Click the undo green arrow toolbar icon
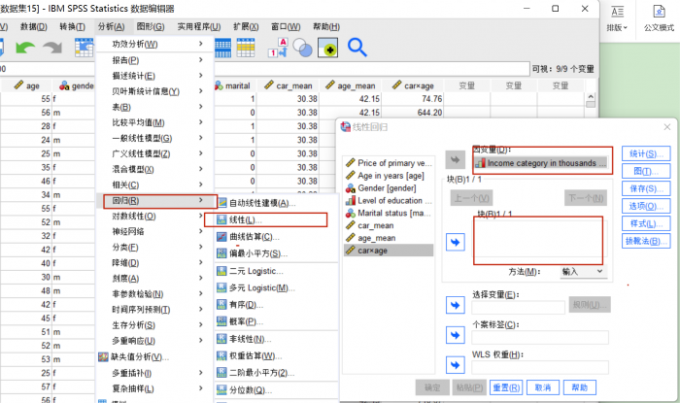The image size is (680, 403). [25, 47]
